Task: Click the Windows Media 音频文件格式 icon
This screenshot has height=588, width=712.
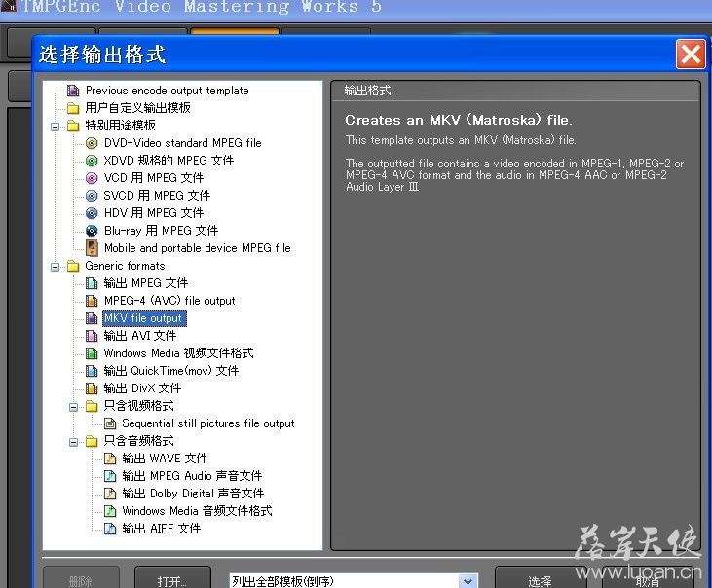Action: coord(110,511)
